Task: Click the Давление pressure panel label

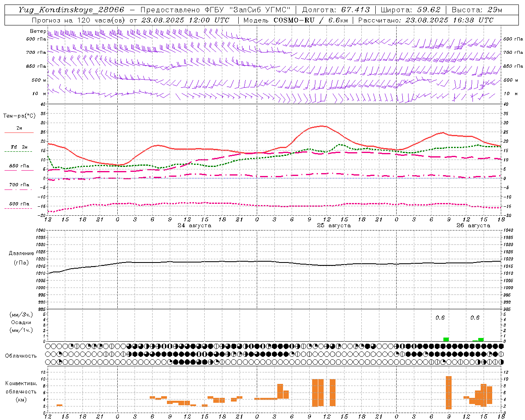Action: 21,253
